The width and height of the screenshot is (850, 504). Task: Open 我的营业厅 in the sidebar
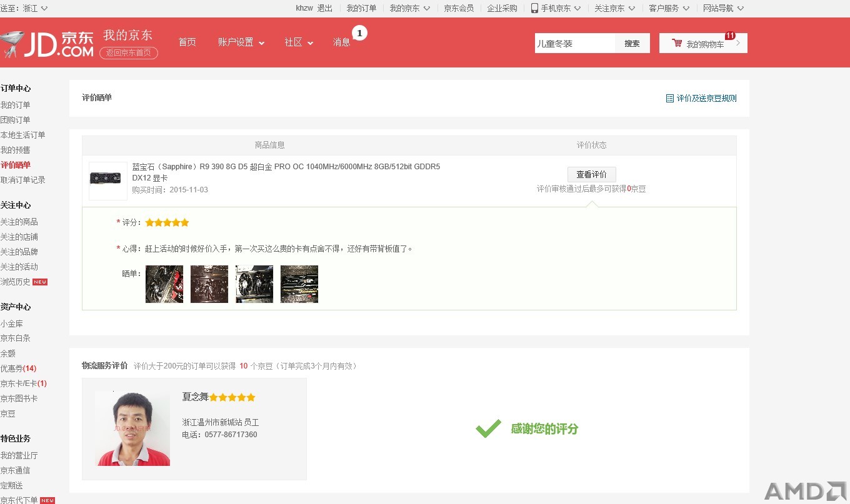pos(19,455)
